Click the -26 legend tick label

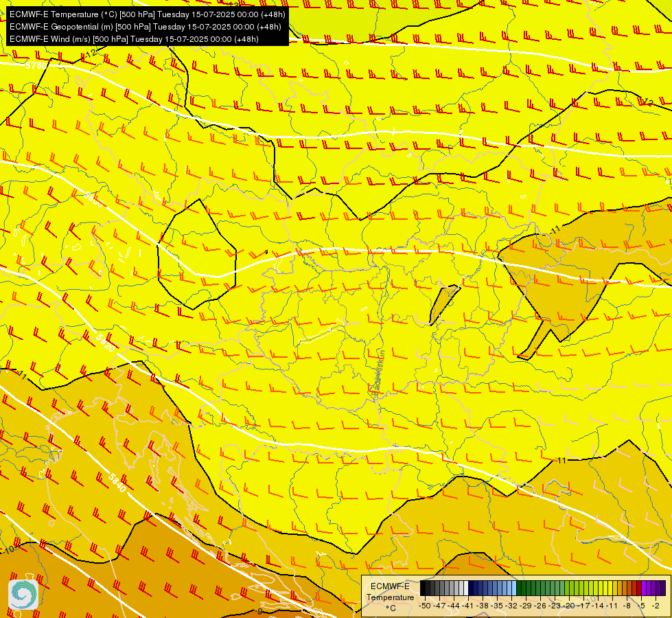tap(540, 606)
